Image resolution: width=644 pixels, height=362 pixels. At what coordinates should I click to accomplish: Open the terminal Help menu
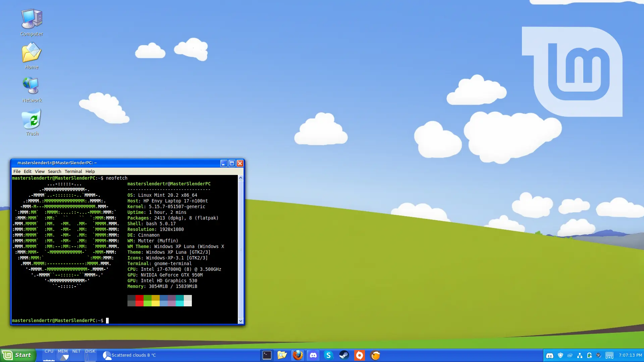[x=90, y=171]
